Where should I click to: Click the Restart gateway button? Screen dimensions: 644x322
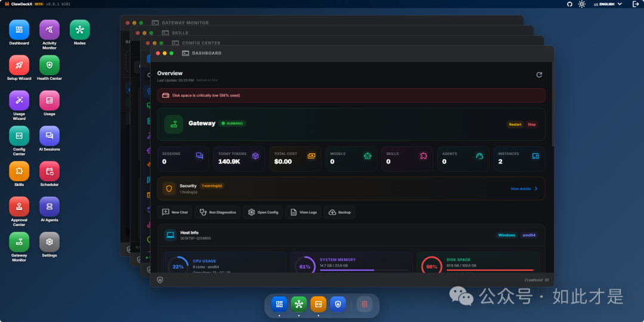(515, 125)
